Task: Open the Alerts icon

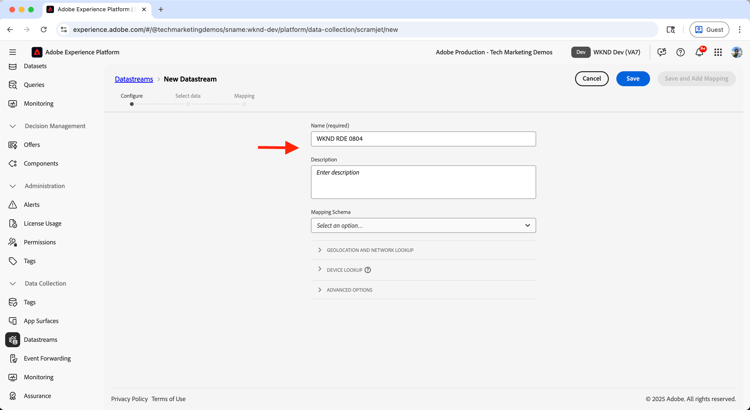Action: (x=13, y=205)
